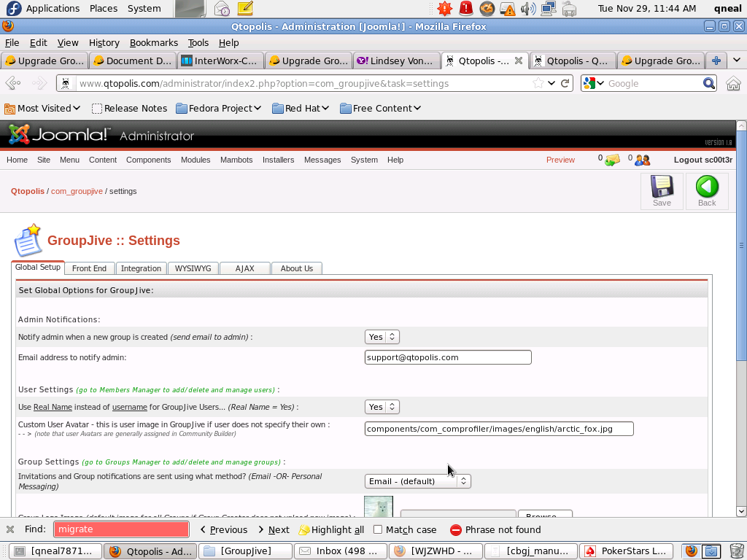Launch the mail client from top panel

222,8
